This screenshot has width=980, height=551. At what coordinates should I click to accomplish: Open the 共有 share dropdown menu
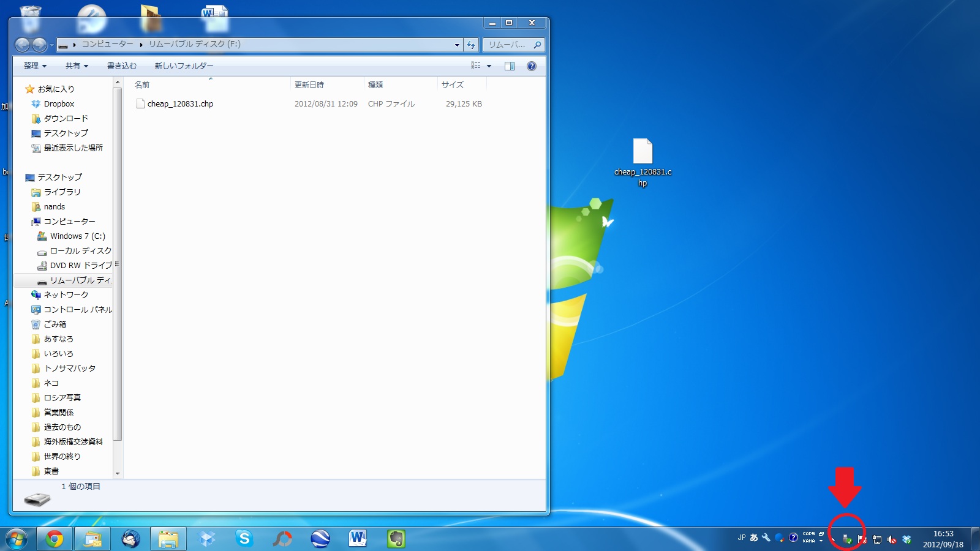[77, 66]
